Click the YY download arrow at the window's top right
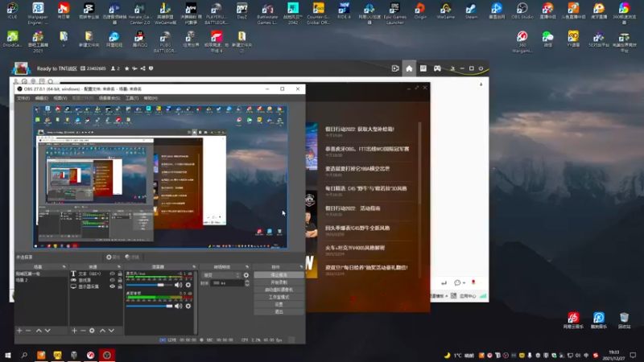 pos(481,84)
